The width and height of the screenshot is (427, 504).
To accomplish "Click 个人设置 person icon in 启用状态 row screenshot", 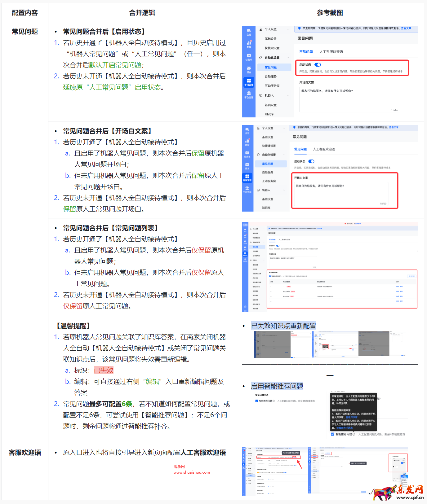I will (261, 29).
